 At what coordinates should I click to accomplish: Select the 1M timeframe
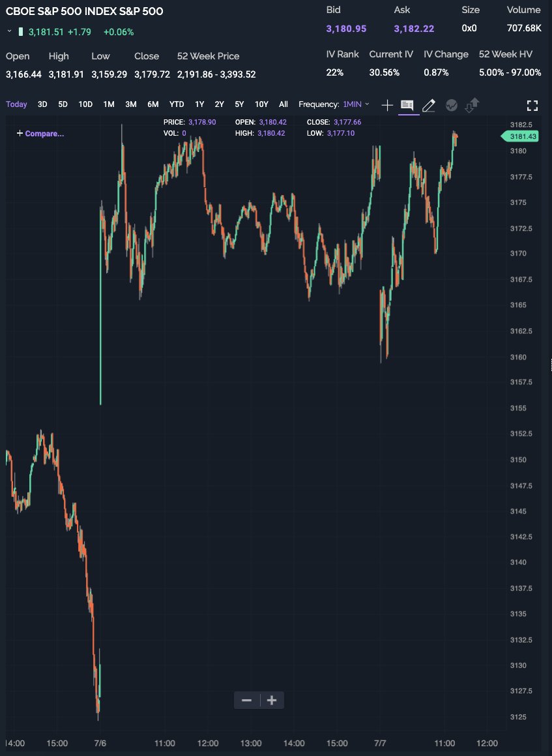point(109,104)
